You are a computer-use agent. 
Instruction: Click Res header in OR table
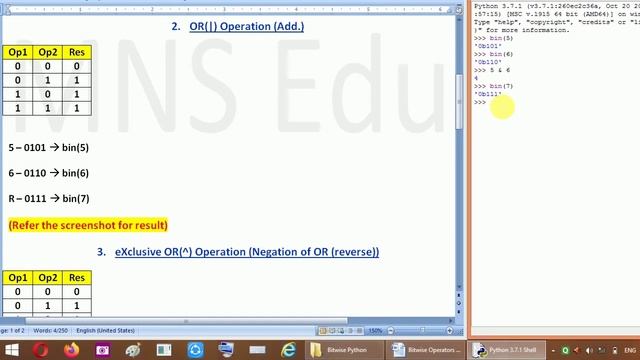coord(77,52)
